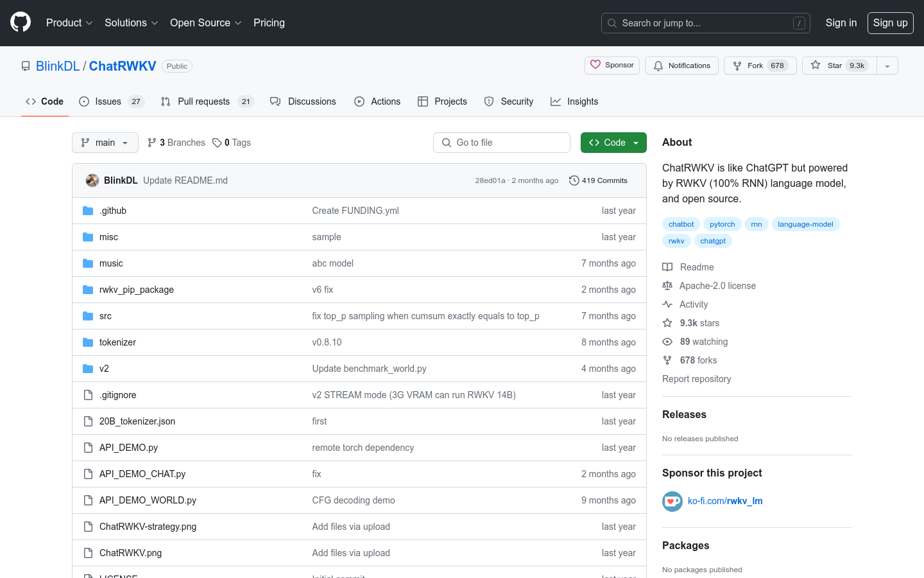Open the Code tab
This screenshot has width=924, height=578.
pyautogui.click(x=44, y=101)
